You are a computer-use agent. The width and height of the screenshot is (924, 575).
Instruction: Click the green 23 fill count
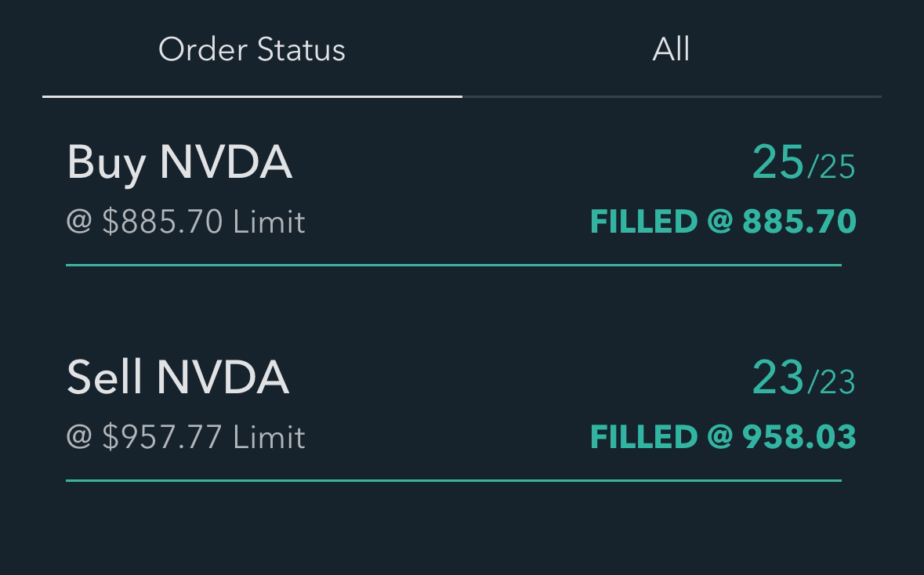coord(777,378)
